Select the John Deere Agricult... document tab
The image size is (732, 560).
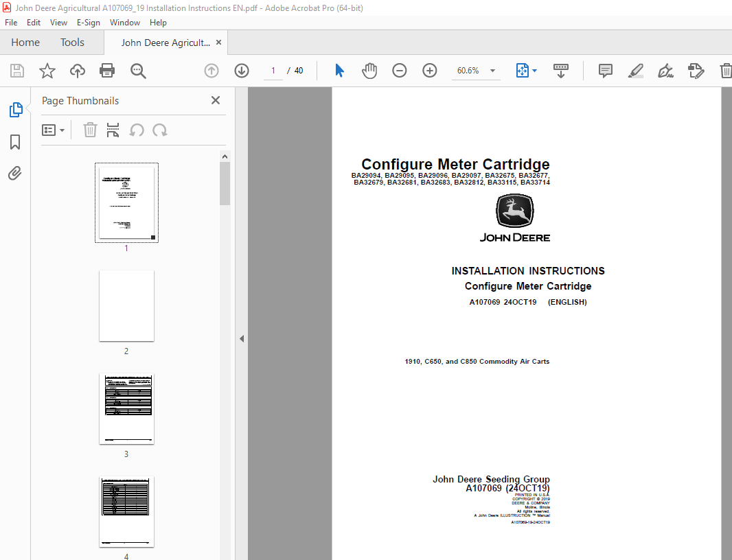point(165,43)
